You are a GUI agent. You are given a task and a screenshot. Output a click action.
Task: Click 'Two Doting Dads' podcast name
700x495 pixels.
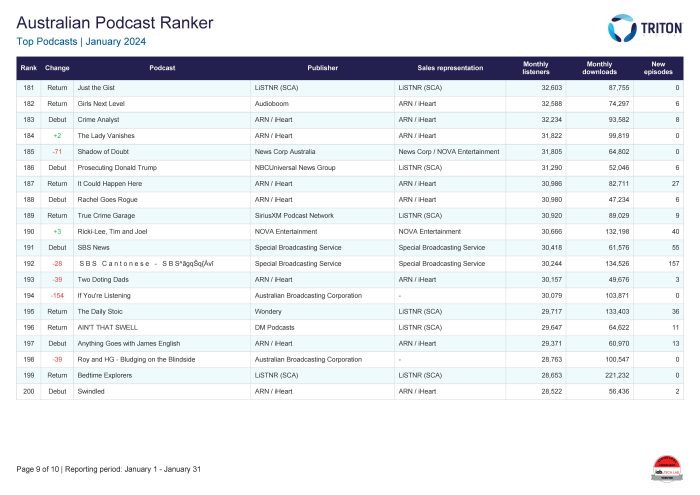(x=103, y=280)
